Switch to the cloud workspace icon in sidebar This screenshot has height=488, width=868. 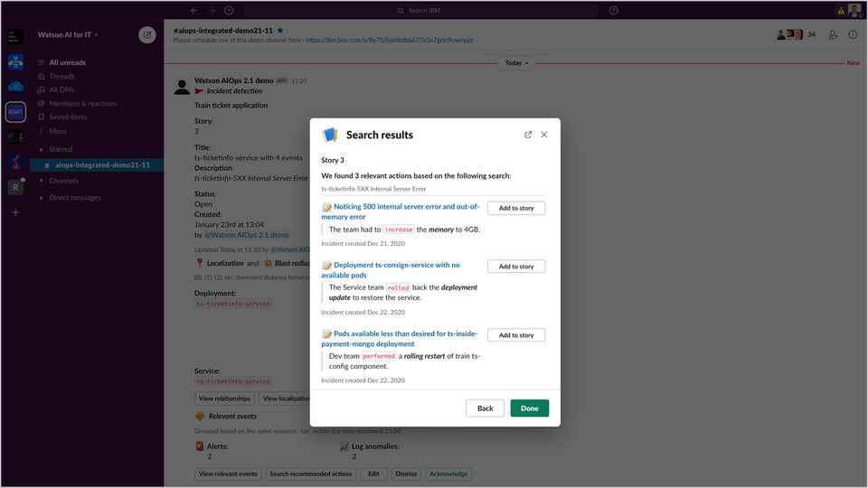point(15,87)
